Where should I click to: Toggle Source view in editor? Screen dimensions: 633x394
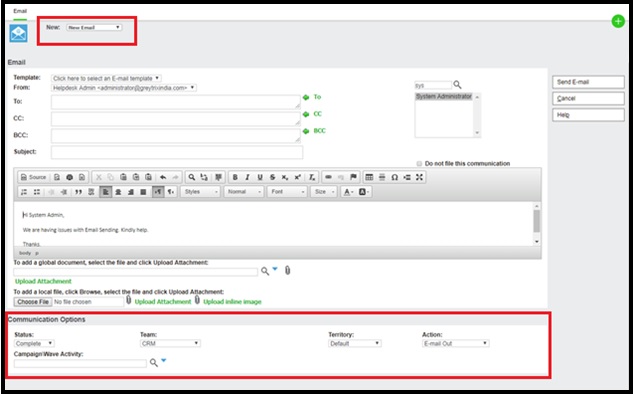[x=33, y=177]
